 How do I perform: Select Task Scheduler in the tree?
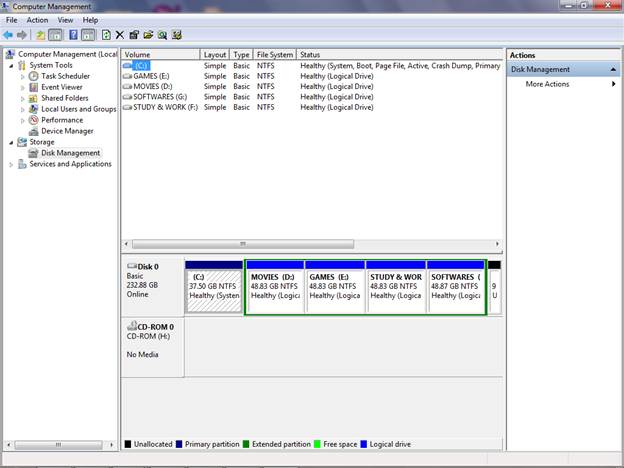[65, 76]
